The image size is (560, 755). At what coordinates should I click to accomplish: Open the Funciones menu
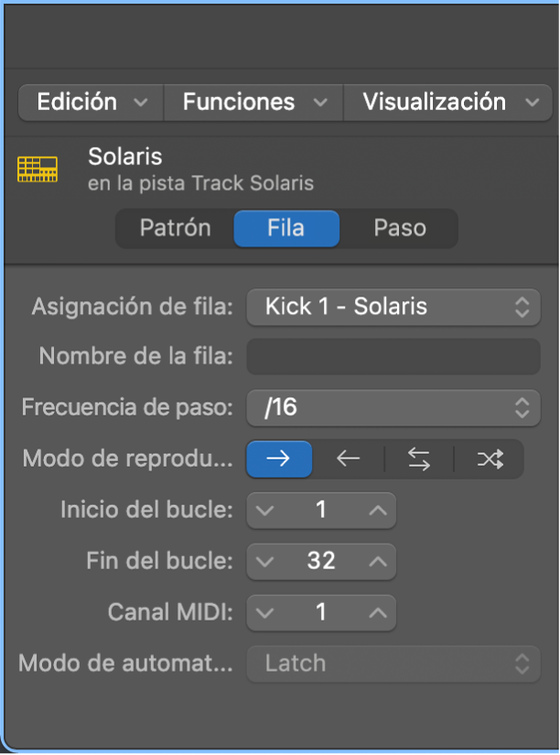pyautogui.click(x=253, y=102)
